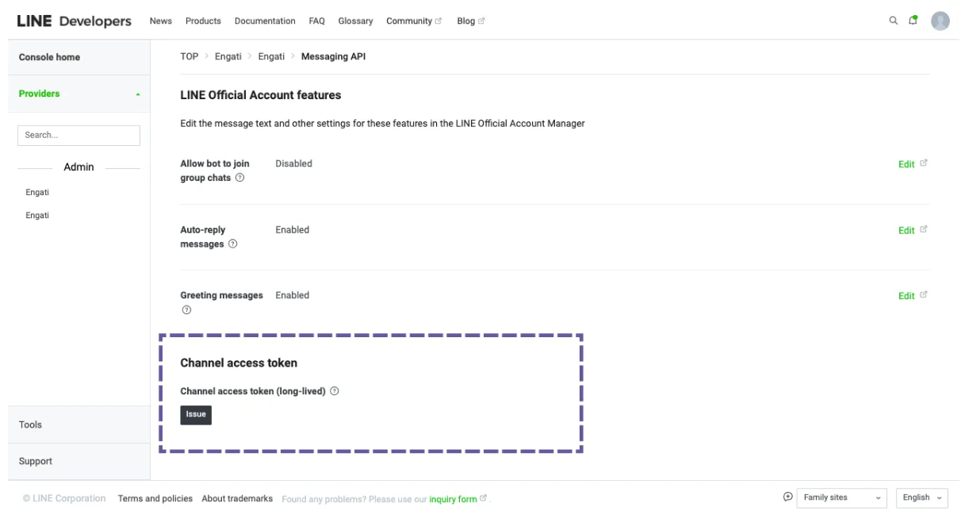Open the English language dropdown
The width and height of the screenshot is (980, 530).
pos(922,497)
